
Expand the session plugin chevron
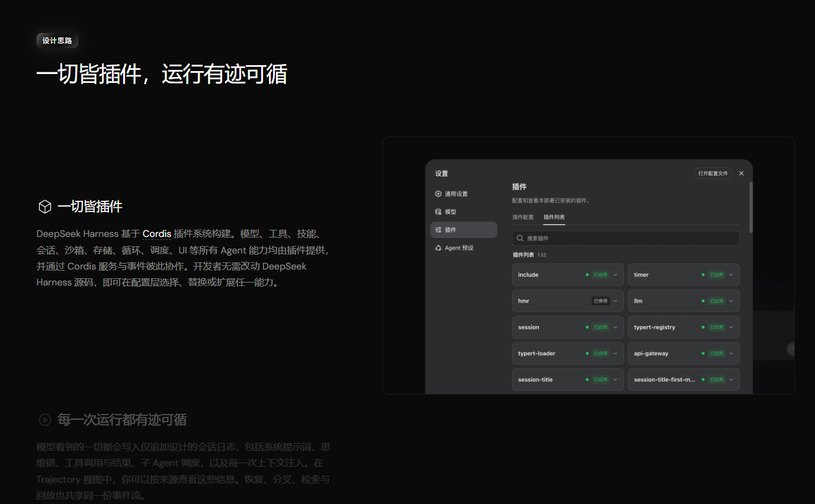(x=615, y=327)
